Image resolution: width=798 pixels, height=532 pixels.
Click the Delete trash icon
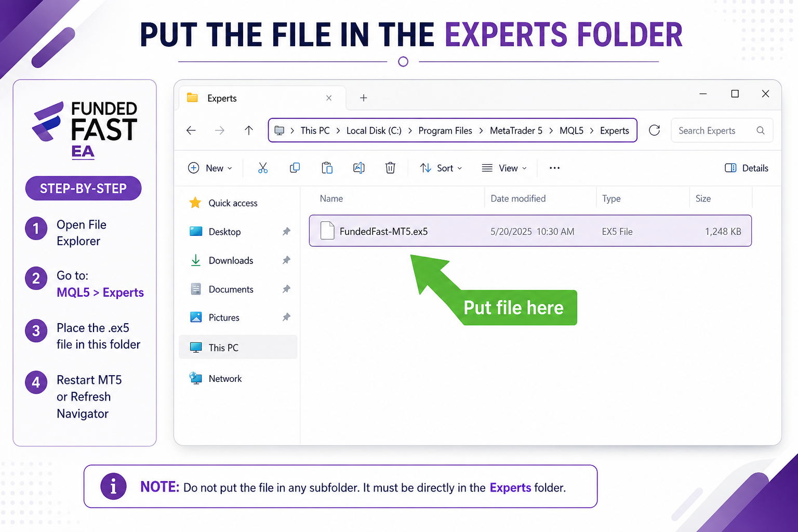[390, 168]
